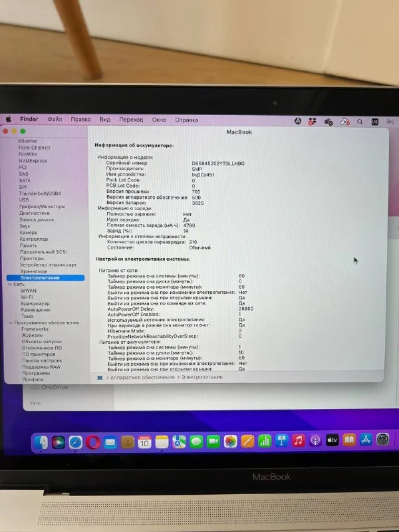Open App Store from the Dock
The width and height of the screenshot is (399, 532).
(366, 440)
